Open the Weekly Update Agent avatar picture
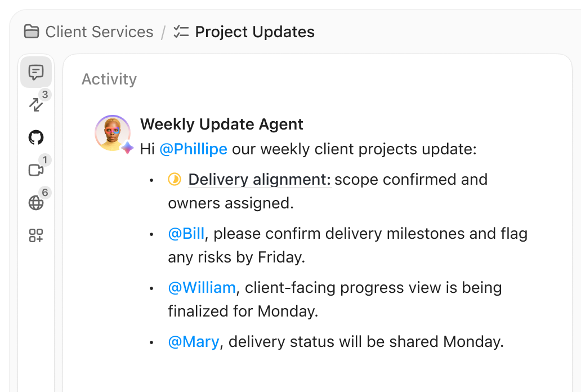Image resolution: width=581 pixels, height=392 pixels. tap(113, 133)
